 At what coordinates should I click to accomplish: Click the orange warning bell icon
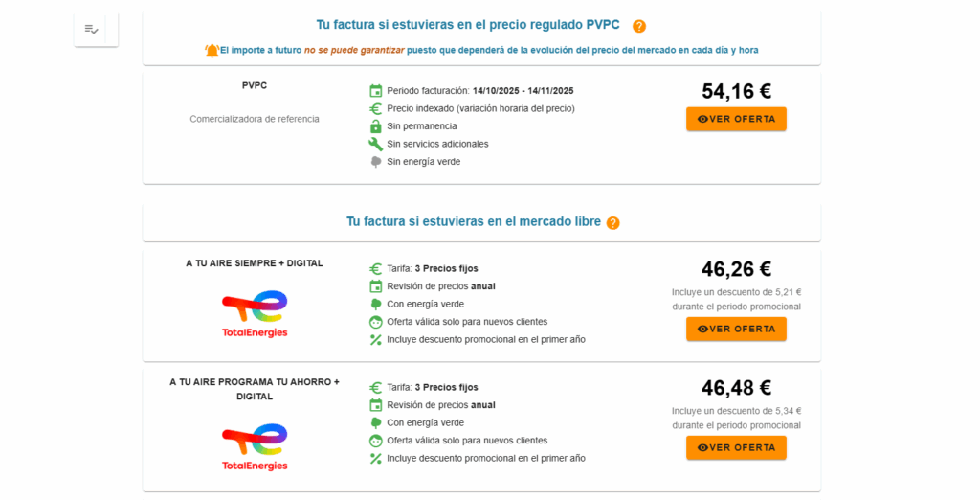click(212, 50)
